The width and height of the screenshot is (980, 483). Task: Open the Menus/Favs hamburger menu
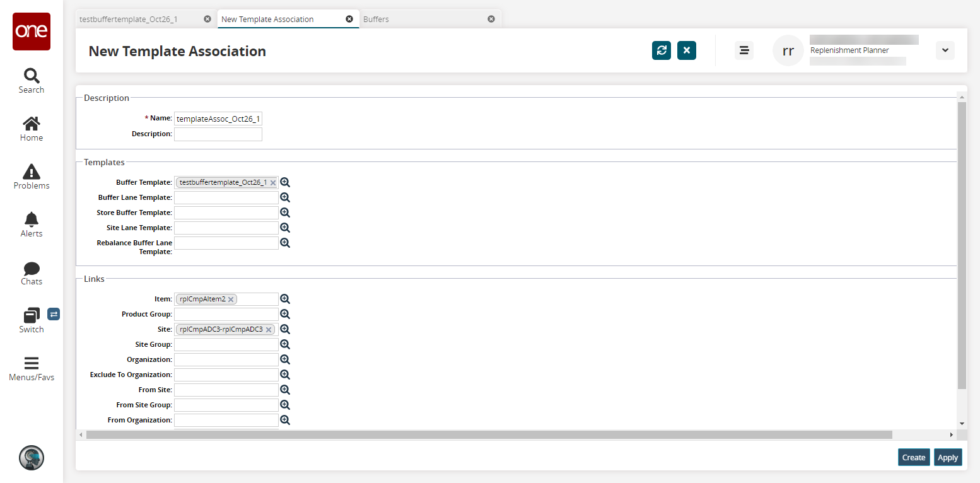(x=32, y=363)
